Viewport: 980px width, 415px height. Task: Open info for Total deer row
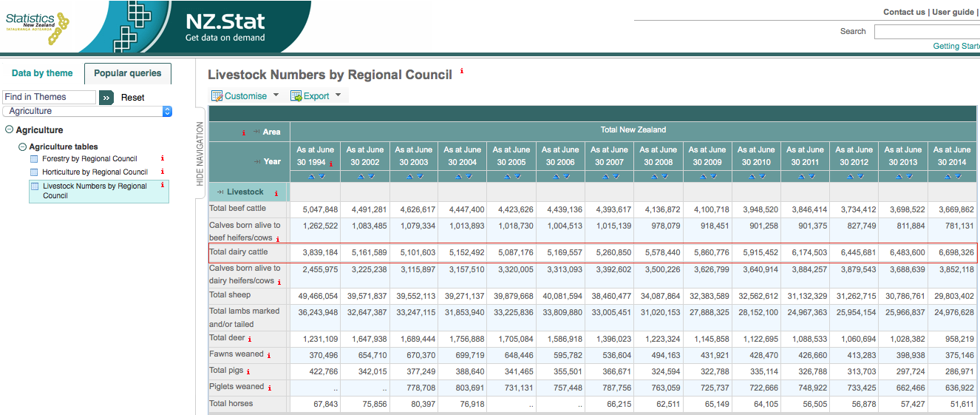pyautogui.click(x=251, y=339)
